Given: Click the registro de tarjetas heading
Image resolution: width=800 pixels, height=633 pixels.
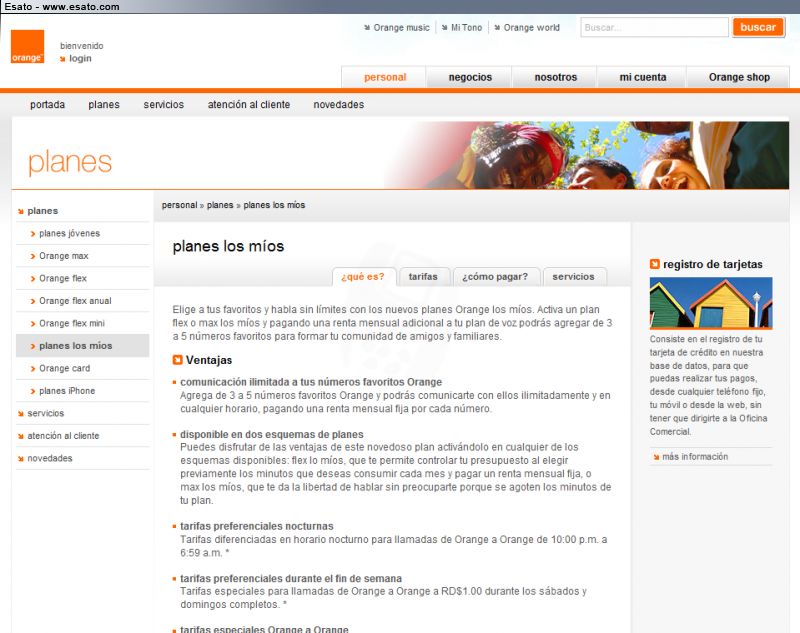Looking at the screenshot, I should (713, 264).
